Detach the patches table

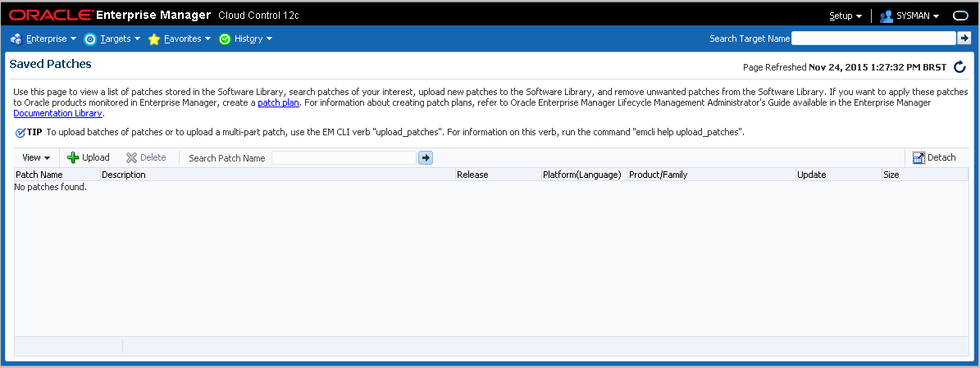pyautogui.click(x=934, y=157)
